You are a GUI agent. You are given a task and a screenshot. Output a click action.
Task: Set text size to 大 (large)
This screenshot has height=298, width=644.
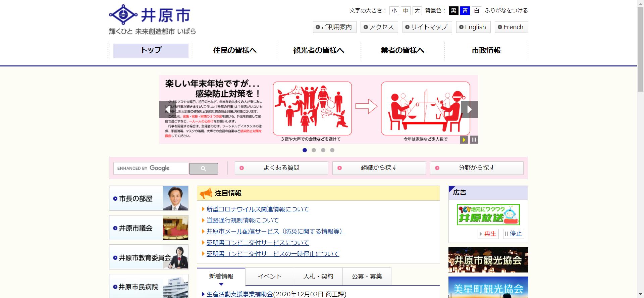click(417, 11)
